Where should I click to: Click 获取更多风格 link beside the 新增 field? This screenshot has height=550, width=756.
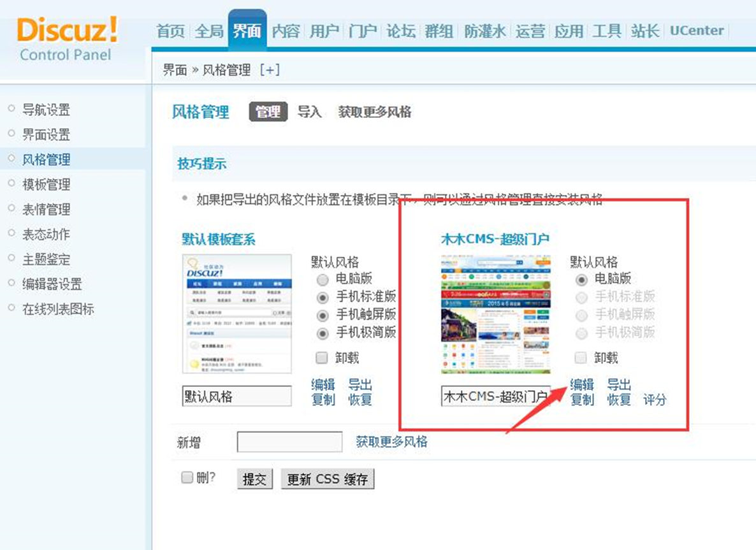pyautogui.click(x=391, y=442)
